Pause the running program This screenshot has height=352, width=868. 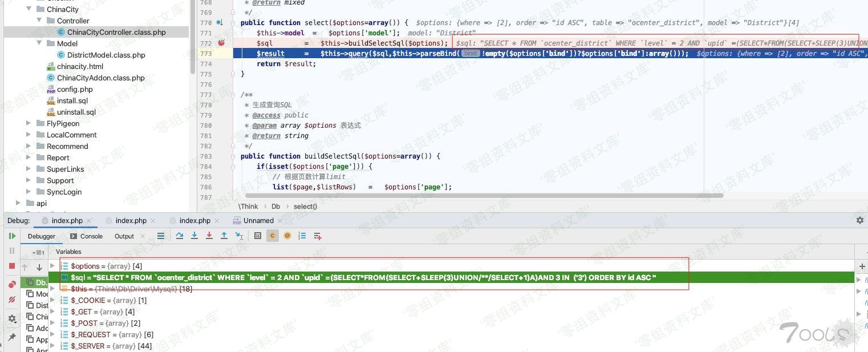click(x=13, y=250)
